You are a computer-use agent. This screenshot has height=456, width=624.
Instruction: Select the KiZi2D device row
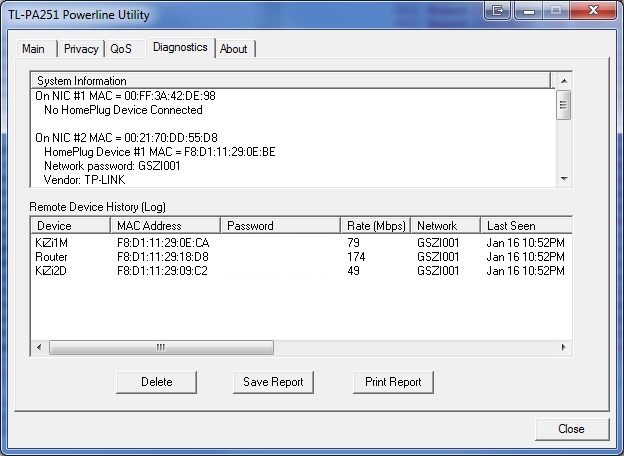tap(52, 271)
